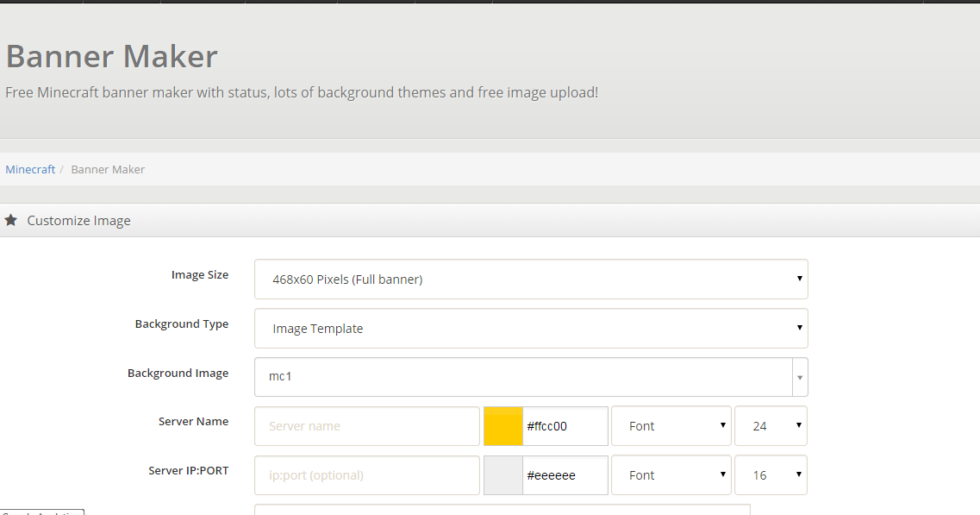
Task: Open the Image Size dropdown
Action: click(531, 279)
